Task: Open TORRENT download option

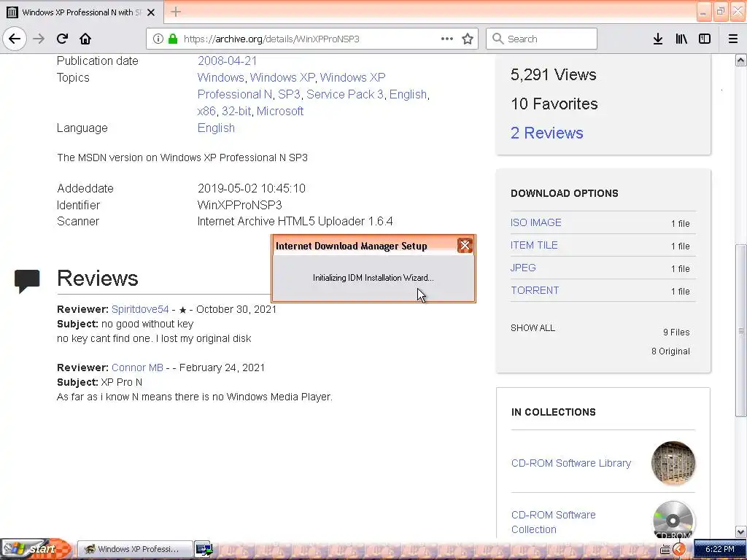Action: point(535,290)
